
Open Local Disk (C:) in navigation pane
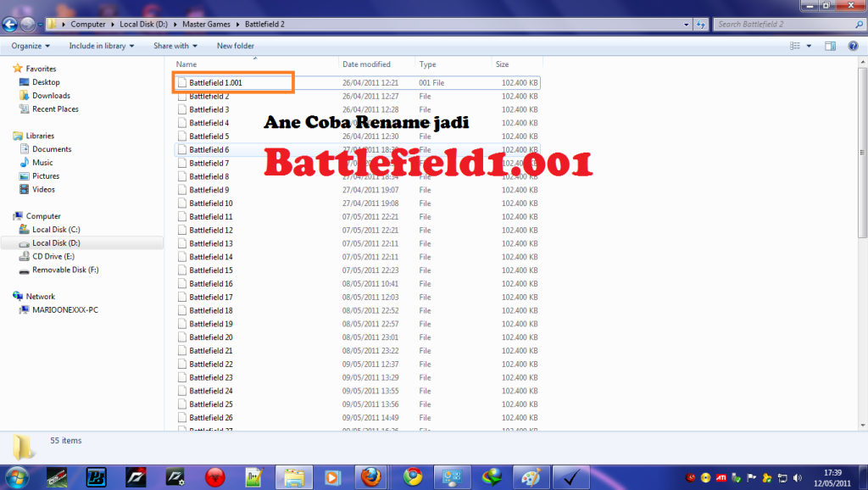[56, 229]
